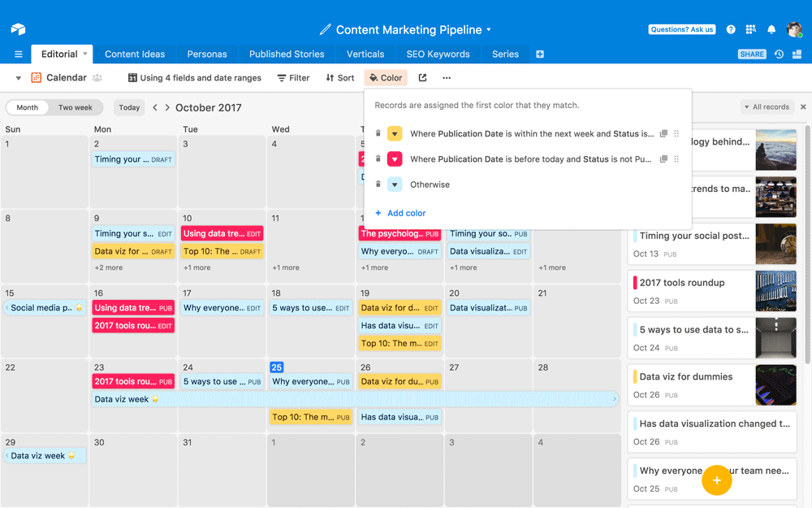The height and width of the screenshot is (508, 812).
Task: Open the Color options button
Action: pyautogui.click(x=386, y=78)
